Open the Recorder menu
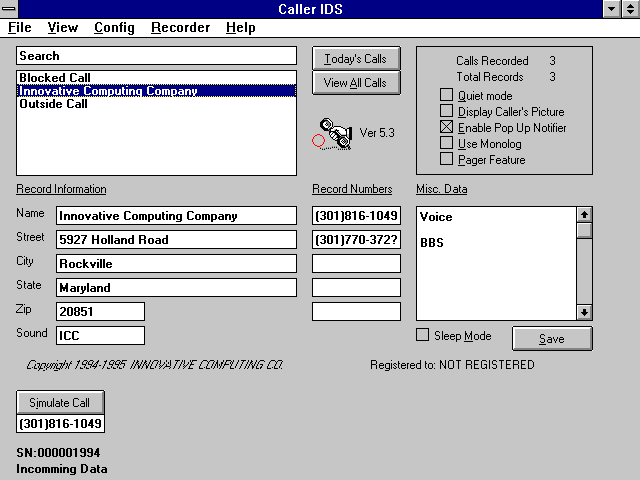 point(180,28)
